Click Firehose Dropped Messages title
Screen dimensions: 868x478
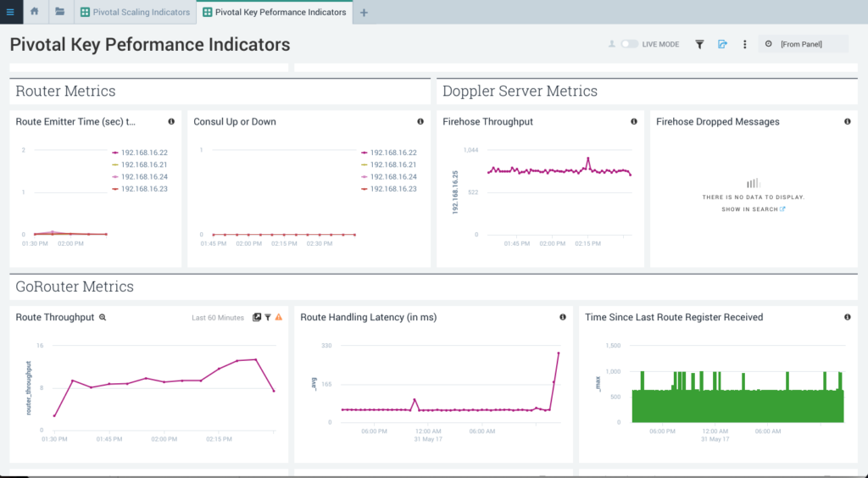pyautogui.click(x=717, y=122)
